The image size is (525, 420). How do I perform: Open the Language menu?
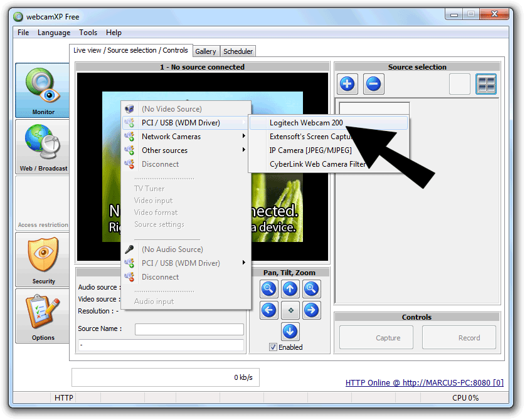tap(54, 33)
